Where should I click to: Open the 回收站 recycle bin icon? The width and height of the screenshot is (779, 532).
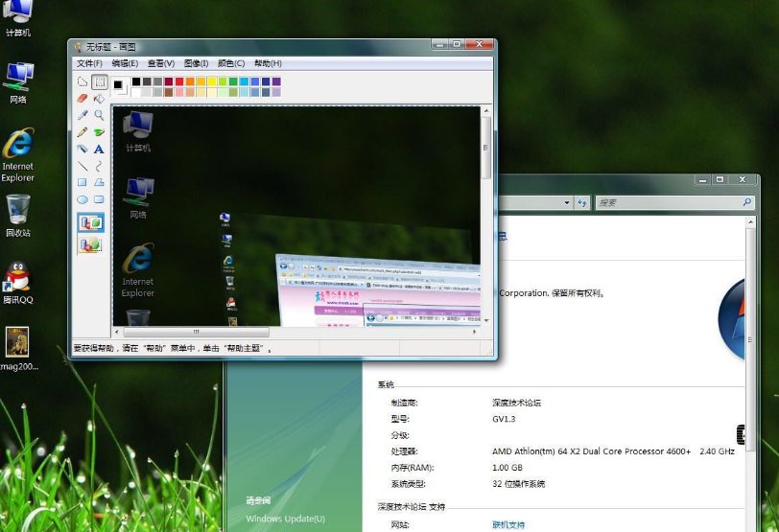pyautogui.click(x=18, y=216)
